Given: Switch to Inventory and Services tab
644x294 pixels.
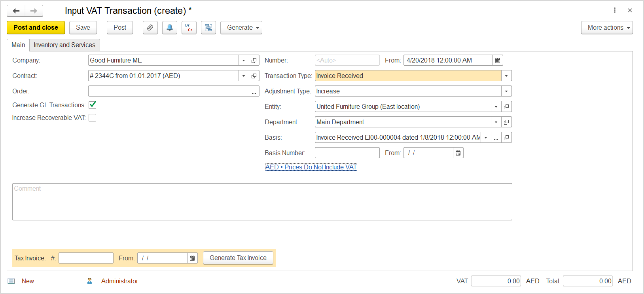Looking at the screenshot, I should coord(64,45).
